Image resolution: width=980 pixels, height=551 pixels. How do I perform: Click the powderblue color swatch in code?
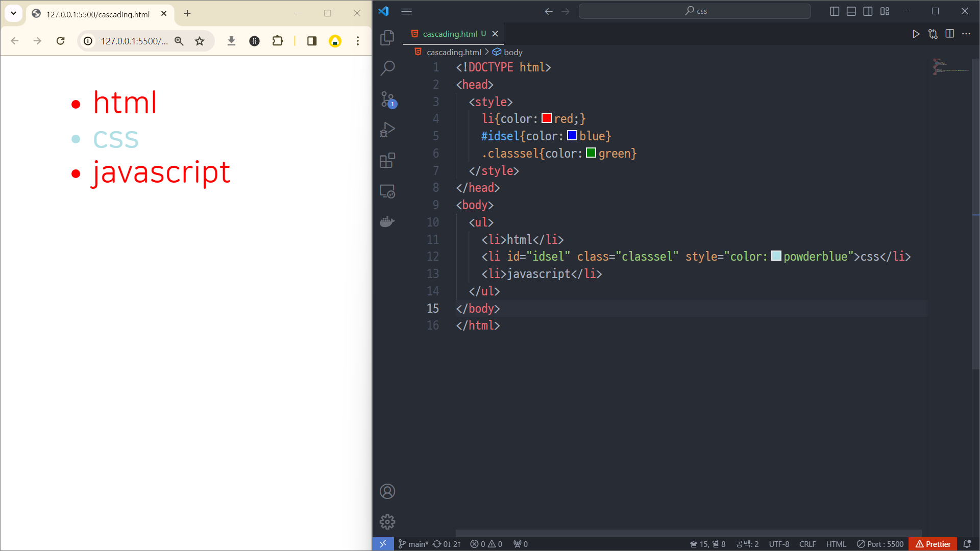[x=776, y=256]
